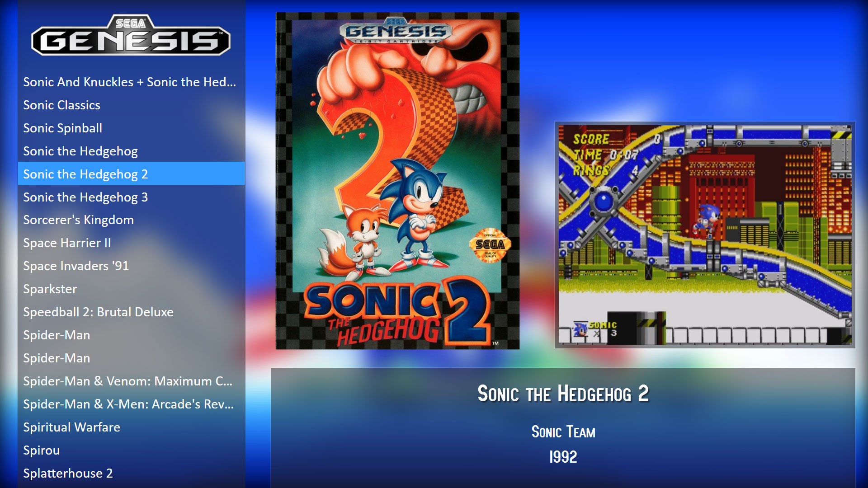Click the Sega Genesis logo
This screenshot has width=868, height=488.
click(x=131, y=35)
